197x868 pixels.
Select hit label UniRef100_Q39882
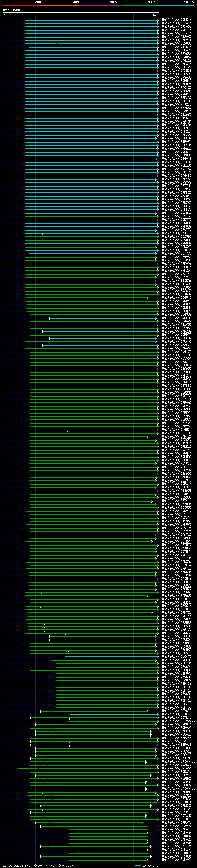[177, 43]
